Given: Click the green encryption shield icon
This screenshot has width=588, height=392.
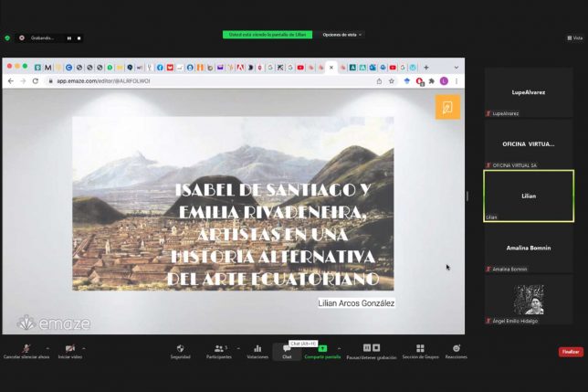Looking at the screenshot, I should point(7,38).
